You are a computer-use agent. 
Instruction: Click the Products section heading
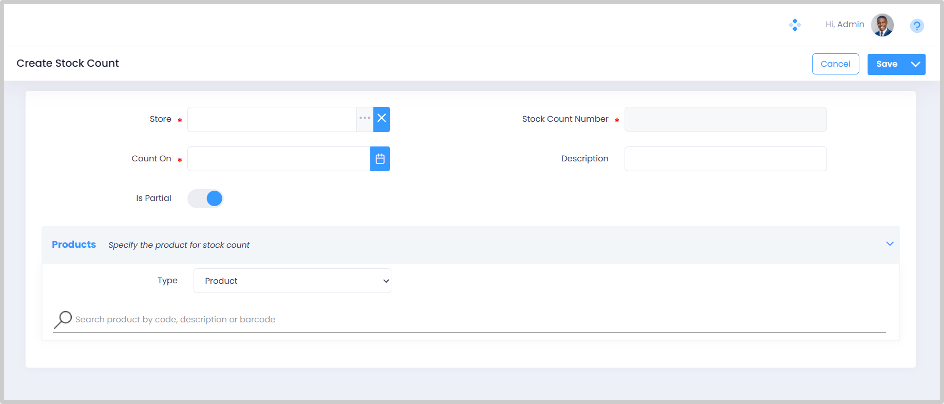click(74, 244)
